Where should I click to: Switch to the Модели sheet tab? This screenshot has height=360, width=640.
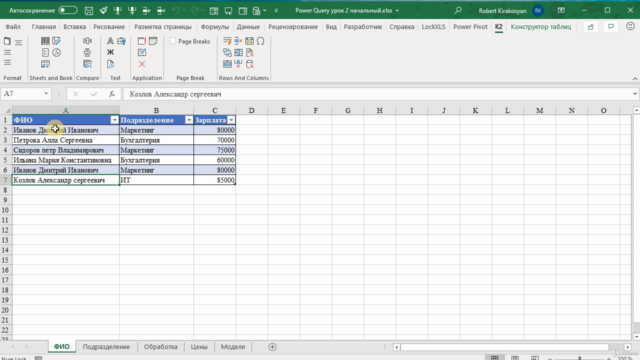pyautogui.click(x=233, y=347)
